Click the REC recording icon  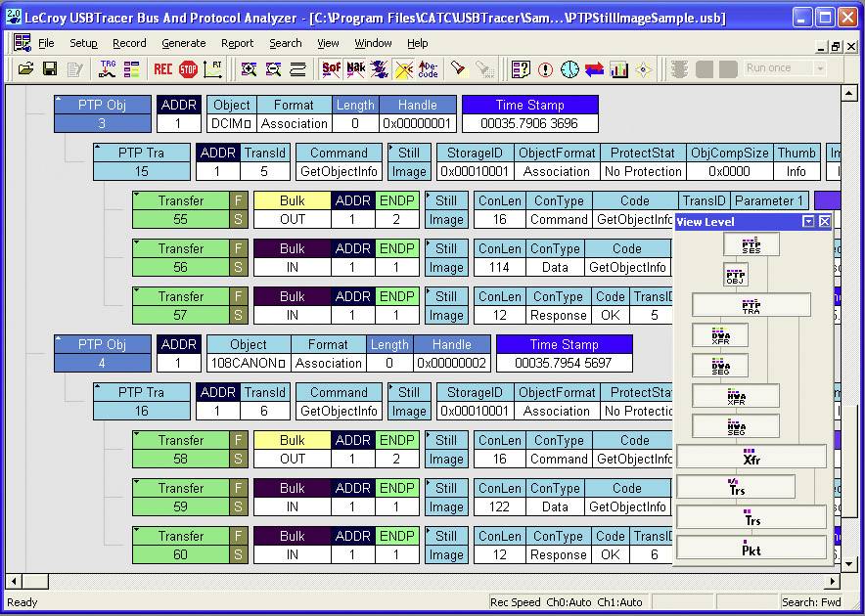pos(162,67)
